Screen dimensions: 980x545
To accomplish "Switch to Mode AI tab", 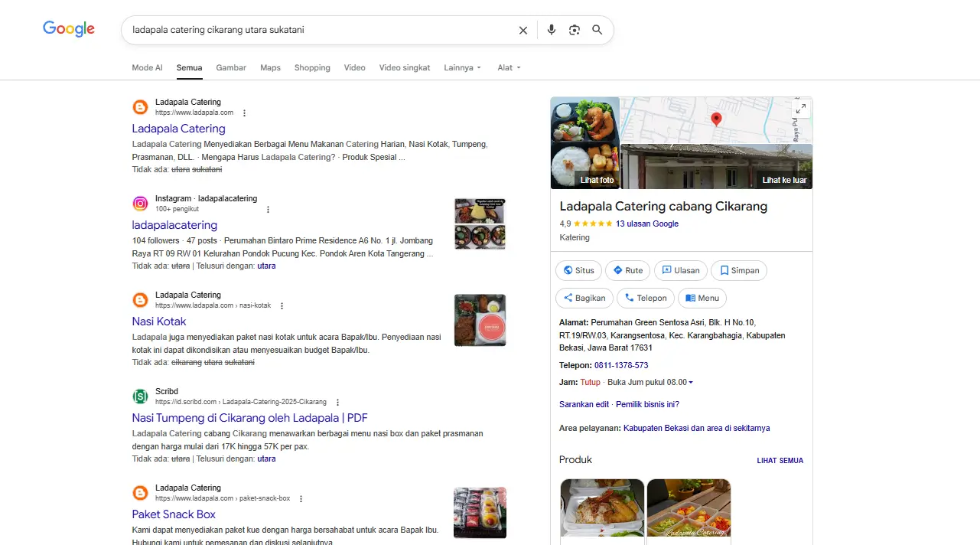I will [x=147, y=67].
